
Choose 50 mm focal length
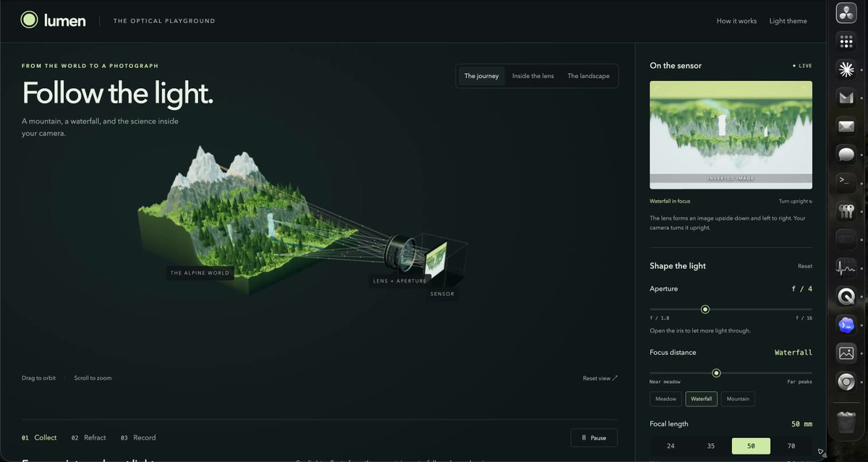coord(751,446)
